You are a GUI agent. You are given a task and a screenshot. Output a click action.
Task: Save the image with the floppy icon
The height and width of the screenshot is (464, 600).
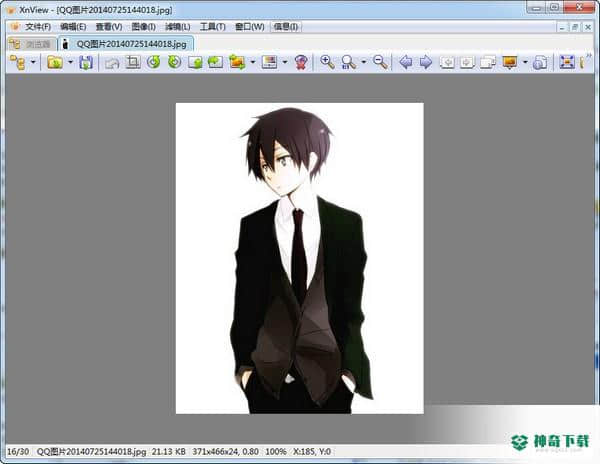coord(86,62)
